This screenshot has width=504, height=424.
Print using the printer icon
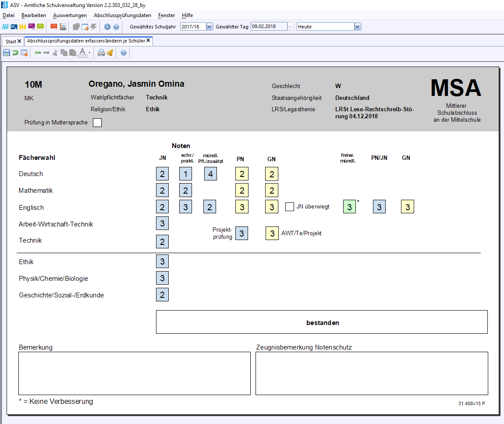(101, 53)
